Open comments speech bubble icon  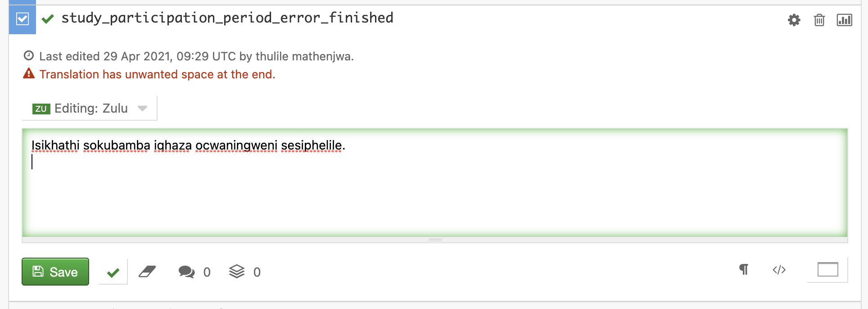pos(186,272)
